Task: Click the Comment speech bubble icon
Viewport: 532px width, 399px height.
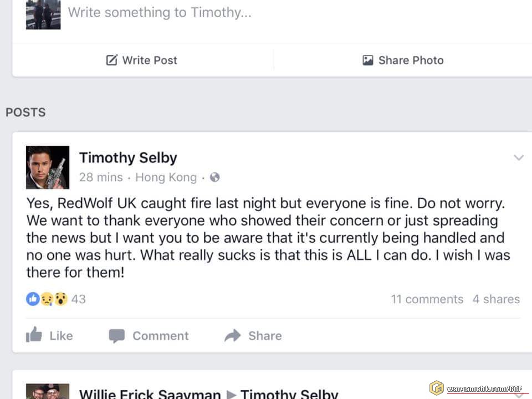Action: [116, 336]
